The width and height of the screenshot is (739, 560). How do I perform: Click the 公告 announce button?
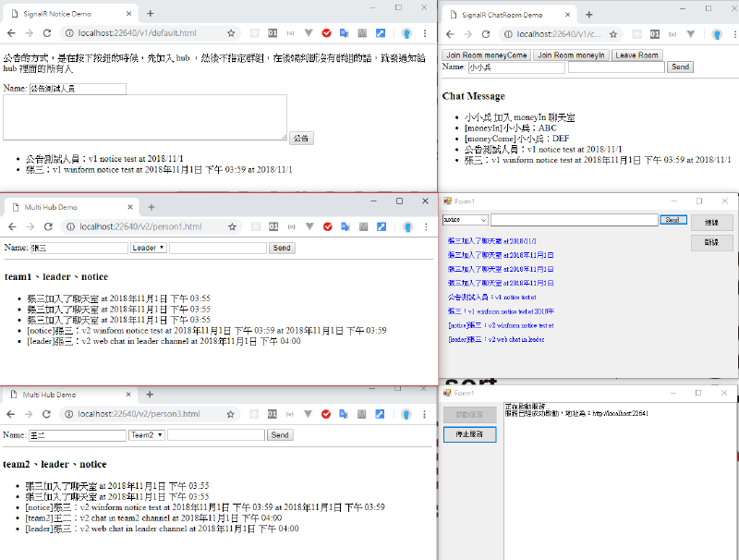pos(301,138)
